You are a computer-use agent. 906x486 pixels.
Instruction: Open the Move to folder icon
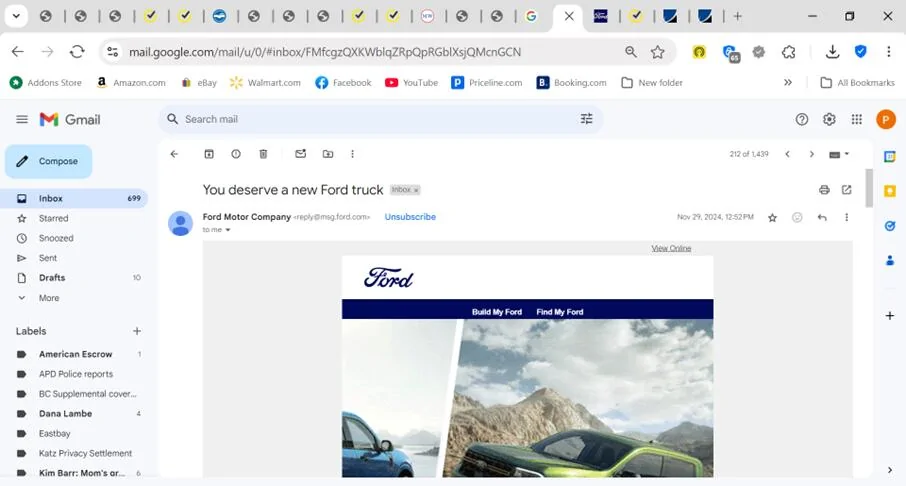point(328,154)
